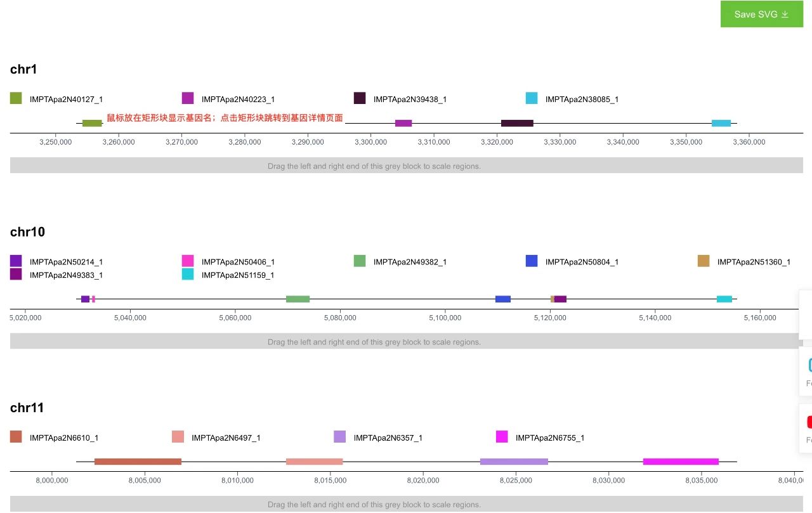
Task: Click the violet IMPTApa2N50214_1 gene block on chr10
Action: click(x=85, y=299)
